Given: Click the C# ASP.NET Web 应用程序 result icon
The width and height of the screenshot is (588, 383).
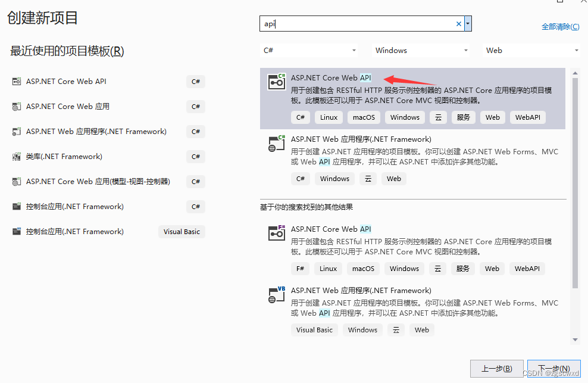Looking at the screenshot, I should (276, 144).
